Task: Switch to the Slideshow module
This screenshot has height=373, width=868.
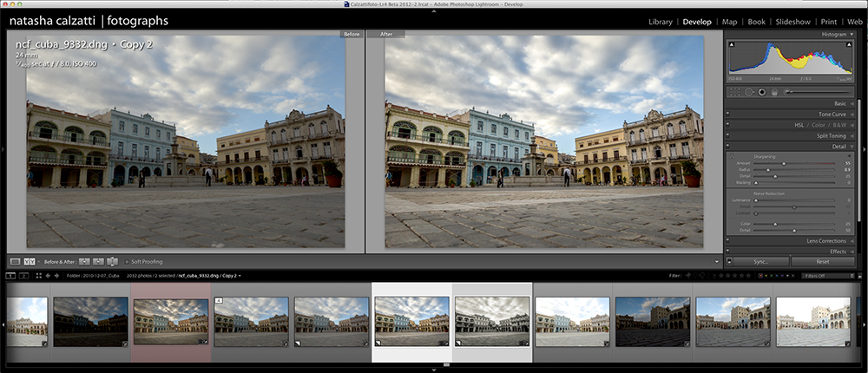Action: click(x=792, y=23)
